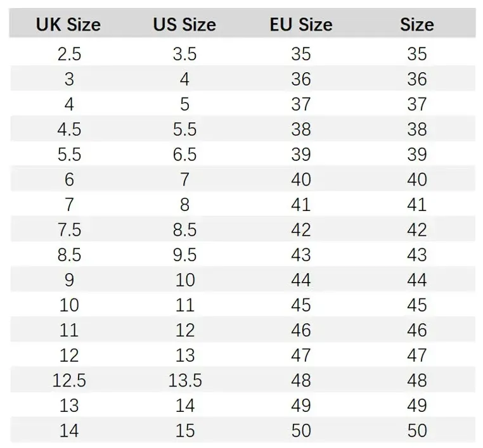Select US size 3.5 cell
Screen dimensions: 483x448
pos(184,54)
